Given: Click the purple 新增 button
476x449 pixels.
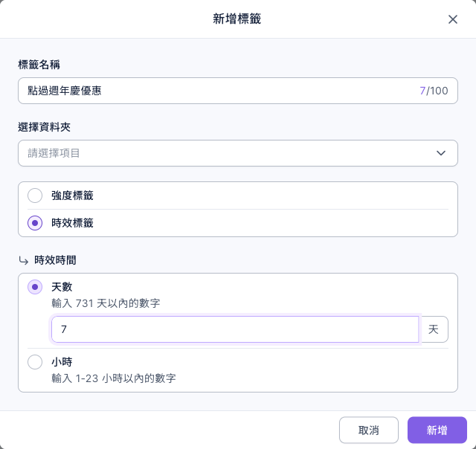Looking at the screenshot, I should 437,430.
